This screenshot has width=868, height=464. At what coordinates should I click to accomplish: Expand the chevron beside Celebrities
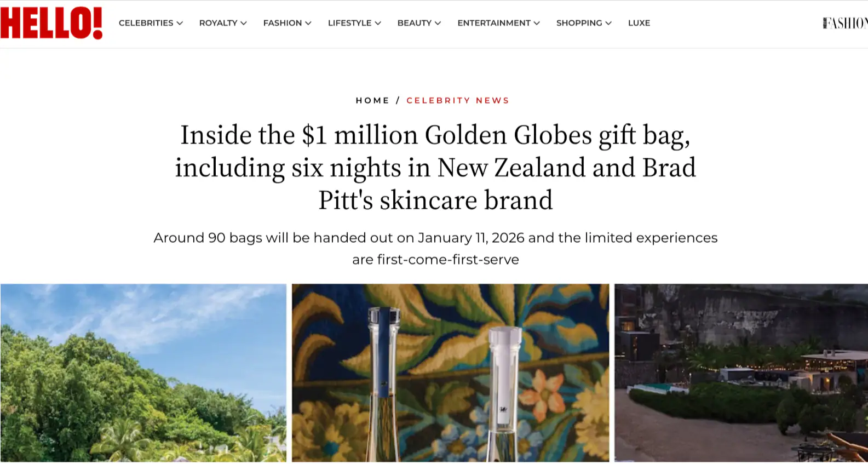(x=180, y=23)
